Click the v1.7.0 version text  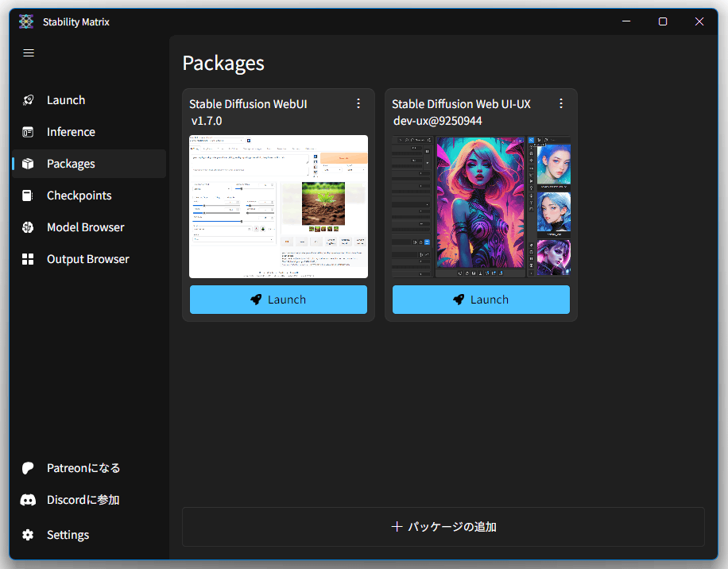pos(207,121)
